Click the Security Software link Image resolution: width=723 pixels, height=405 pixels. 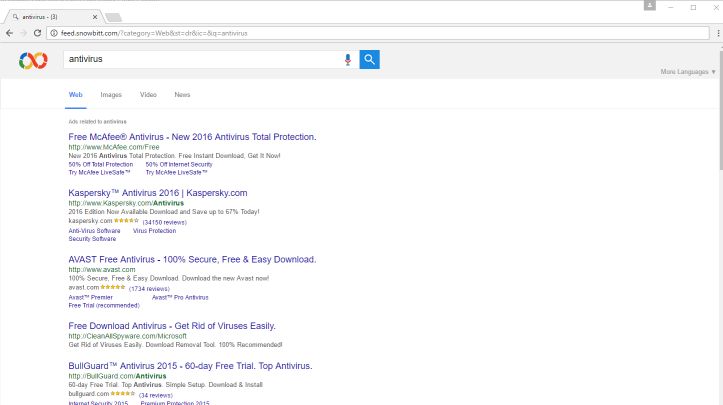point(92,239)
